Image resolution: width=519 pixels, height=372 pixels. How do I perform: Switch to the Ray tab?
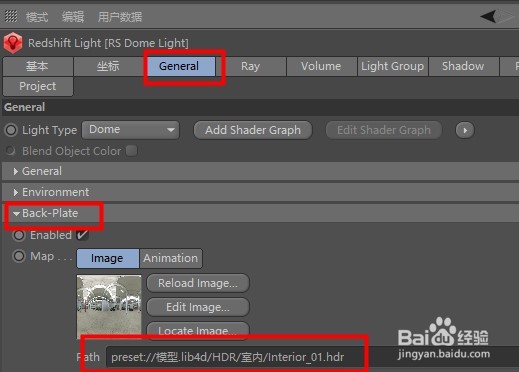coord(251,66)
